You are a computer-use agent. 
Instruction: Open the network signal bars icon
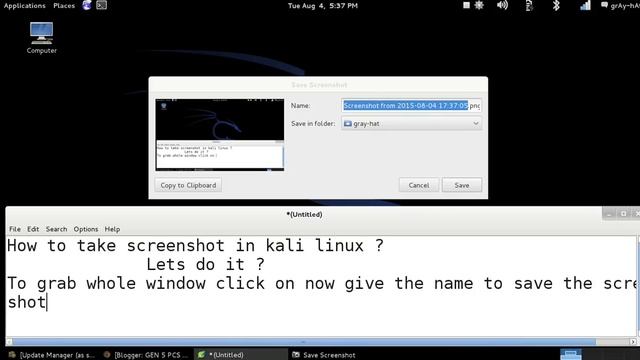click(x=585, y=5)
